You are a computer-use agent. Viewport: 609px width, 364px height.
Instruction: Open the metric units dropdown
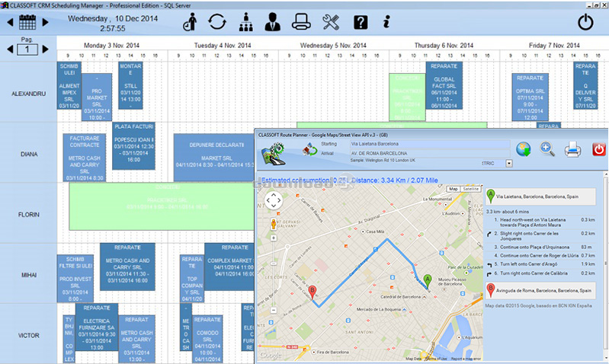click(x=509, y=164)
